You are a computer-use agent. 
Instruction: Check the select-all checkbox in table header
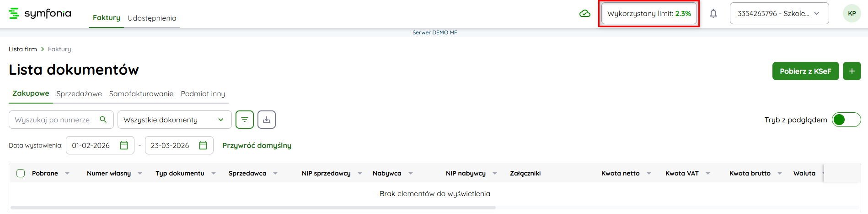point(21,173)
